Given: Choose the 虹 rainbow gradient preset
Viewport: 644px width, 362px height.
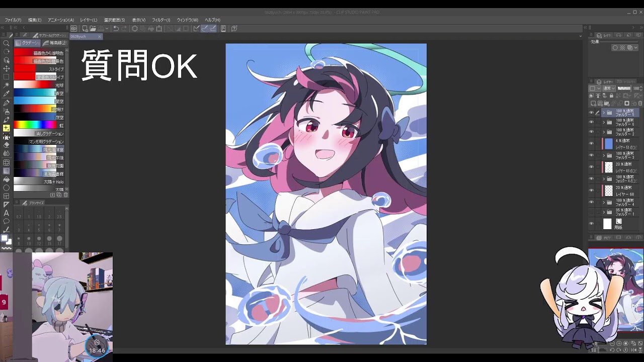Looking at the screenshot, I should [39, 125].
